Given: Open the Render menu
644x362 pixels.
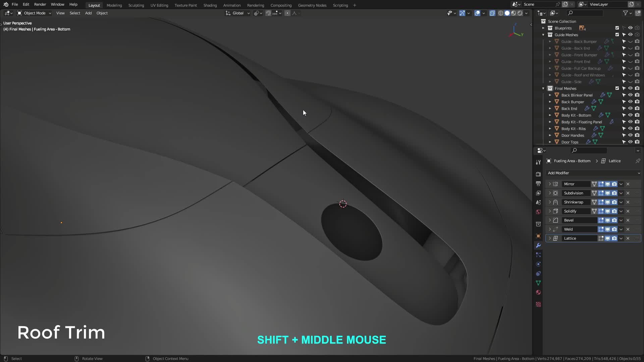Looking at the screenshot, I should pos(40,4).
